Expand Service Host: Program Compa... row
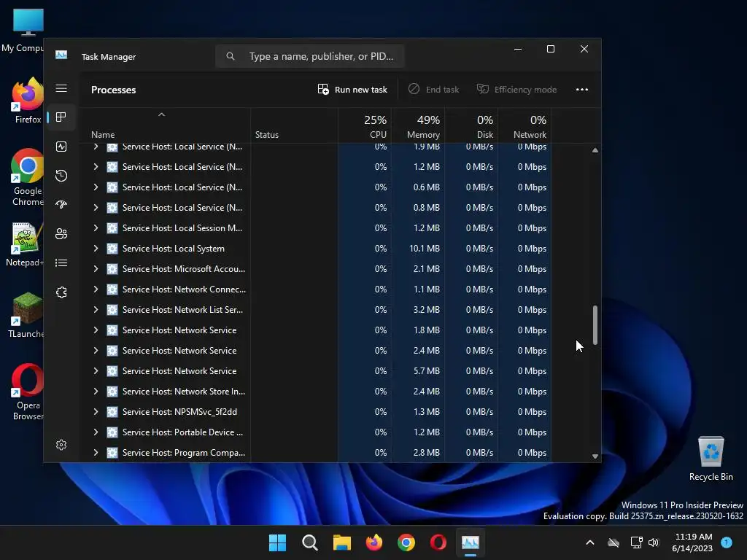The height and width of the screenshot is (560, 747). 96,453
